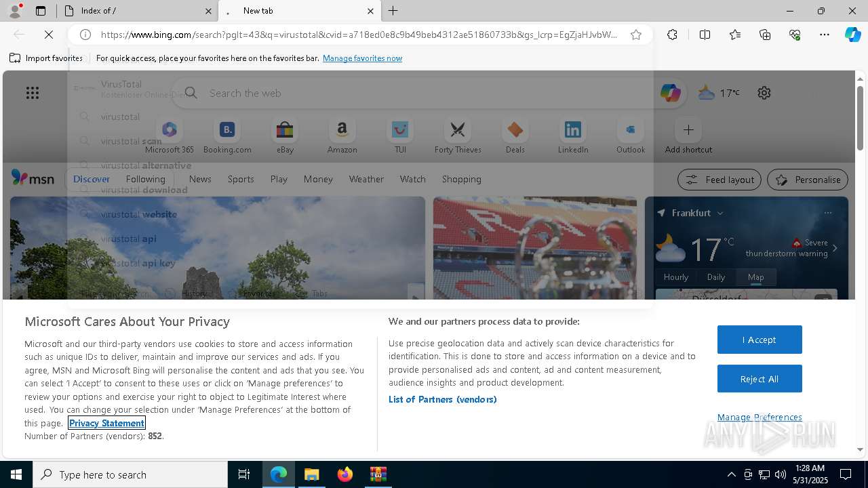868x488 pixels.
Task: Open Copilot sidebar icon
Action: (x=853, y=35)
